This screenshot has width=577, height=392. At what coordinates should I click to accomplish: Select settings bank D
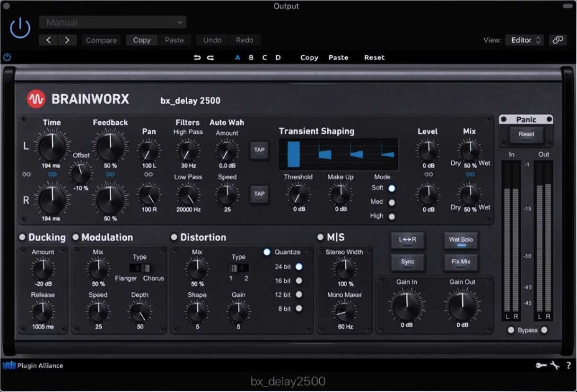[278, 58]
